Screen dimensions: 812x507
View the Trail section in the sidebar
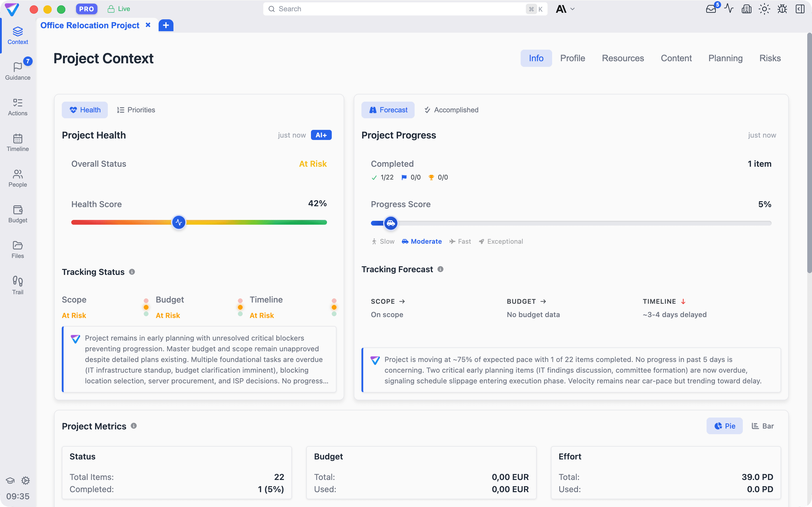tap(18, 285)
